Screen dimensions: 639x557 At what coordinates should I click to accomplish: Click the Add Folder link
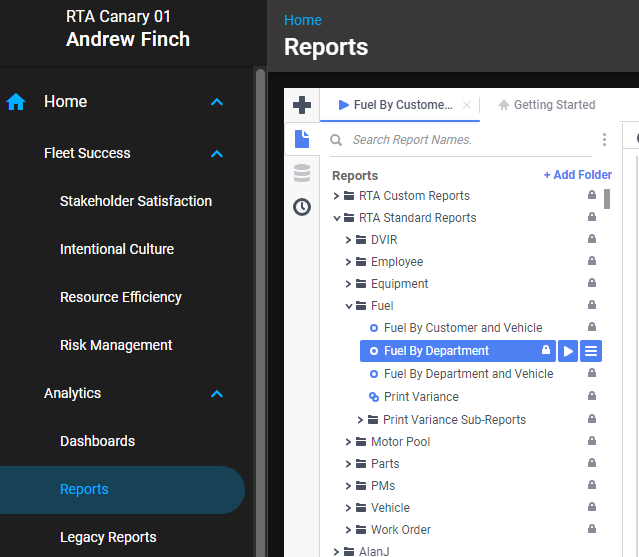click(577, 175)
